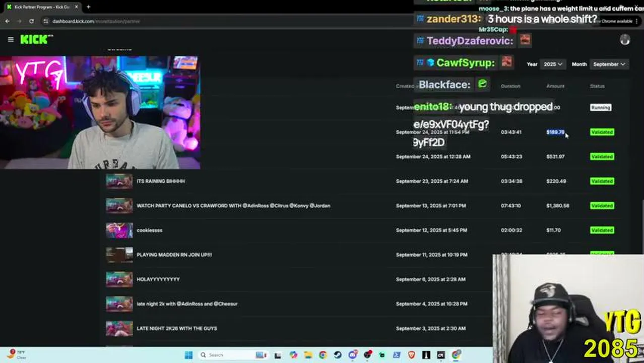Click WATCH PARTY CANELO VS CRAWFORD title

click(x=233, y=206)
